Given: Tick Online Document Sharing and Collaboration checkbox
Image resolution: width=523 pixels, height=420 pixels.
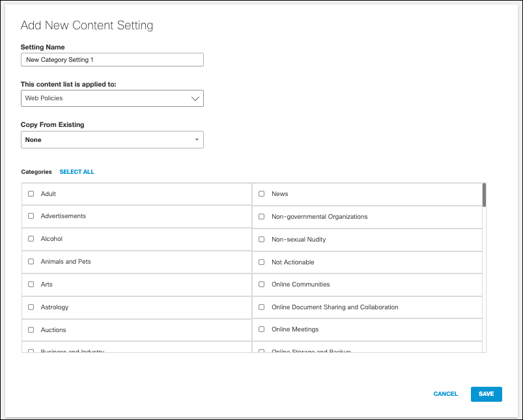Looking at the screenshot, I should click(262, 307).
